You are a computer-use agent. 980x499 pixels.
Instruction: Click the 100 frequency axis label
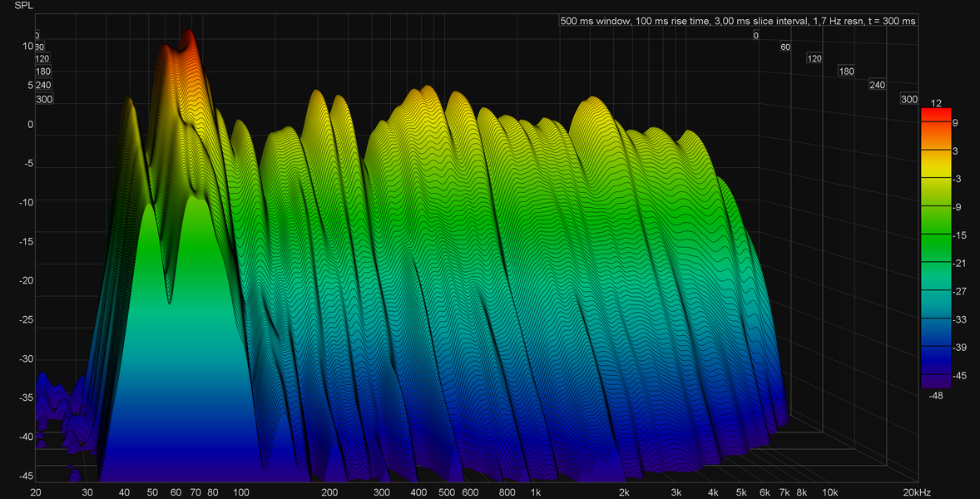[240, 492]
